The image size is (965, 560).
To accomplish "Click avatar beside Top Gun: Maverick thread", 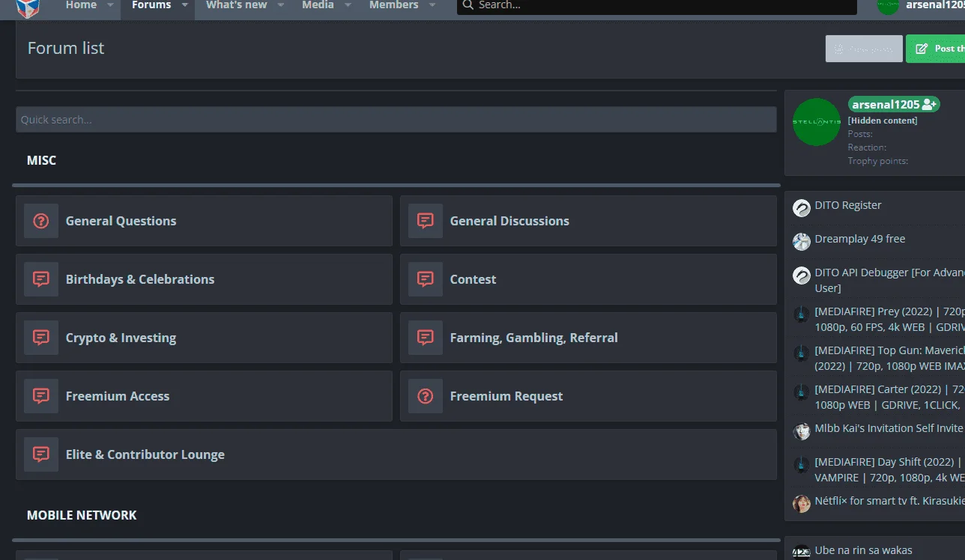I will point(802,353).
